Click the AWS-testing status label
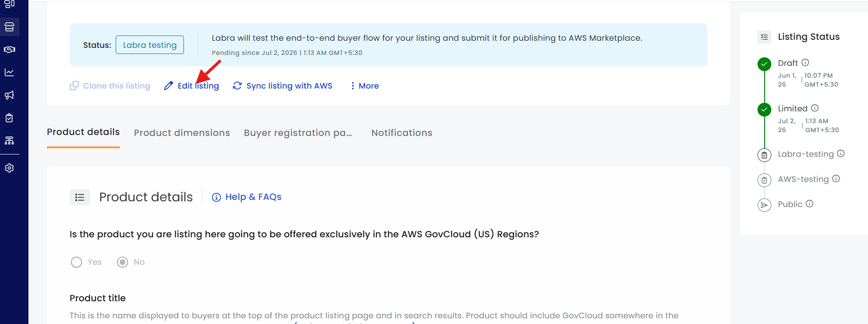868x324 pixels. click(804, 179)
